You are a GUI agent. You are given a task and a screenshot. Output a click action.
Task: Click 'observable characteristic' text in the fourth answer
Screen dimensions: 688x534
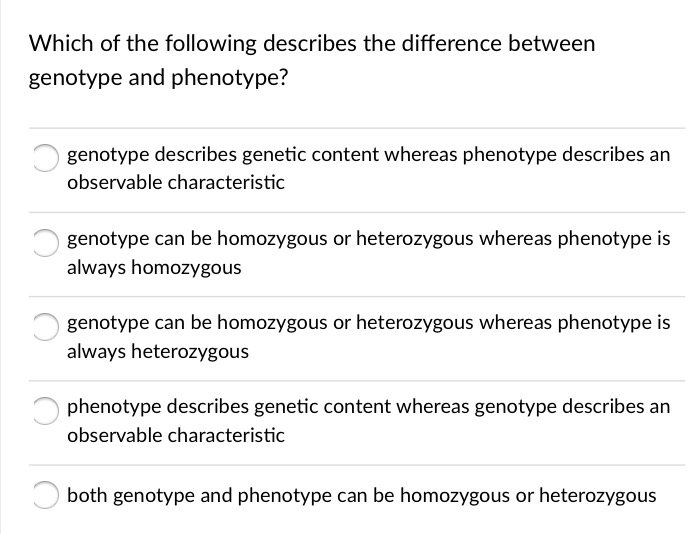point(175,436)
